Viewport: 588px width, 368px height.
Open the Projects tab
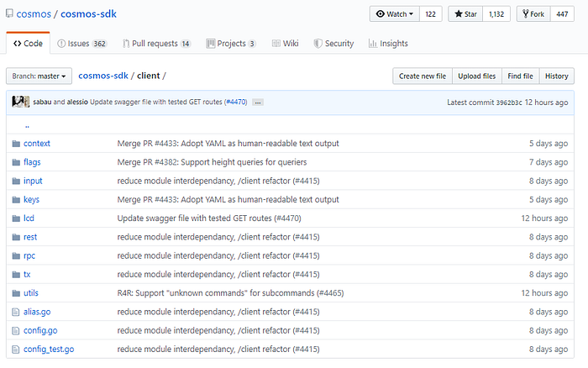click(231, 44)
